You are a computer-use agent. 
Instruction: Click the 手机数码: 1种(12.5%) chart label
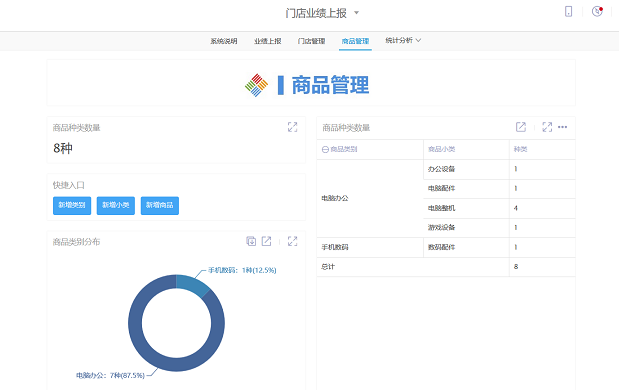coord(242,270)
